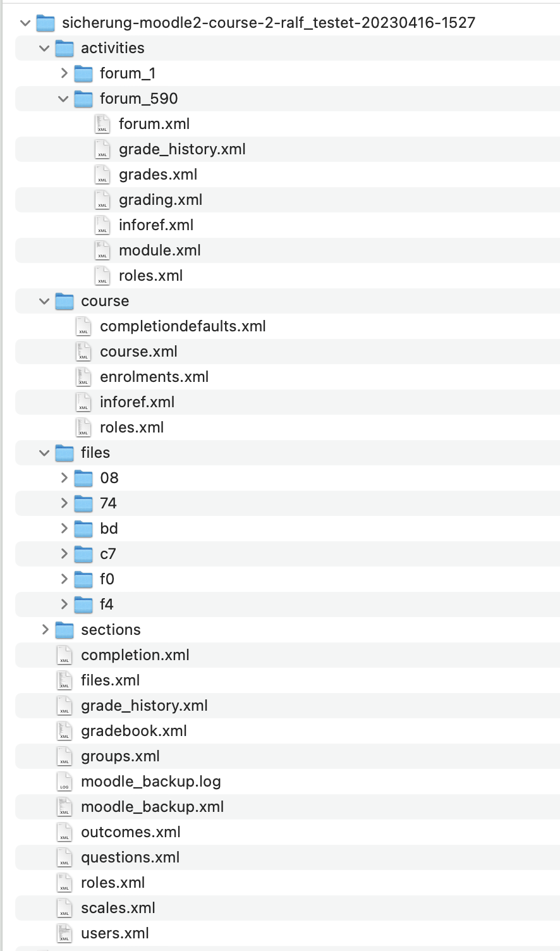Select the module.xml file name
The height and width of the screenshot is (951, 560).
tap(160, 250)
